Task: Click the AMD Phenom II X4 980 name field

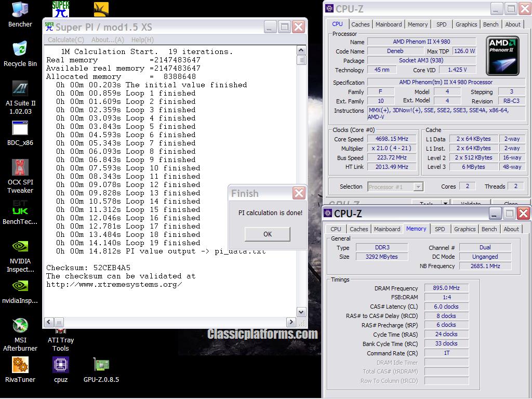Action: pos(421,42)
